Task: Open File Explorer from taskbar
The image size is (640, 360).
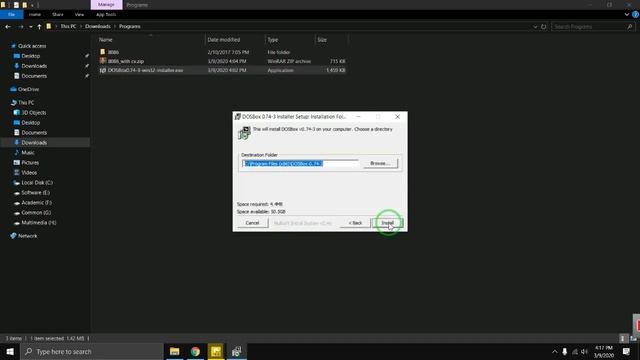Action: [175, 351]
